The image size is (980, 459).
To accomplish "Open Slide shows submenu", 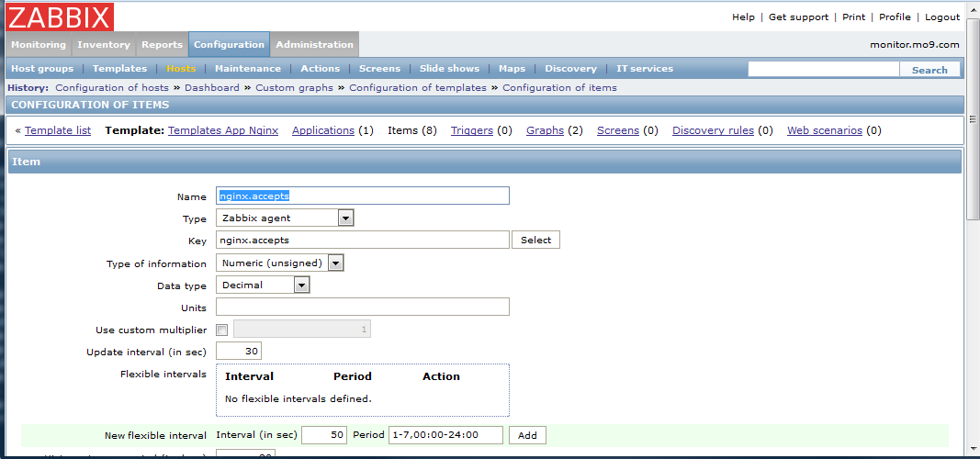I will 449,69.
